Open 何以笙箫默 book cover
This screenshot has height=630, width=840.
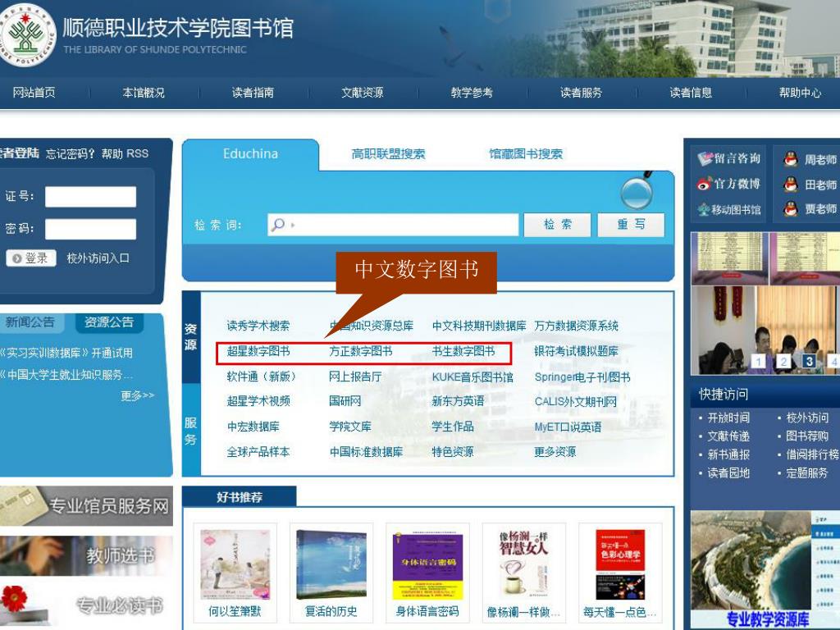pyautogui.click(x=235, y=564)
